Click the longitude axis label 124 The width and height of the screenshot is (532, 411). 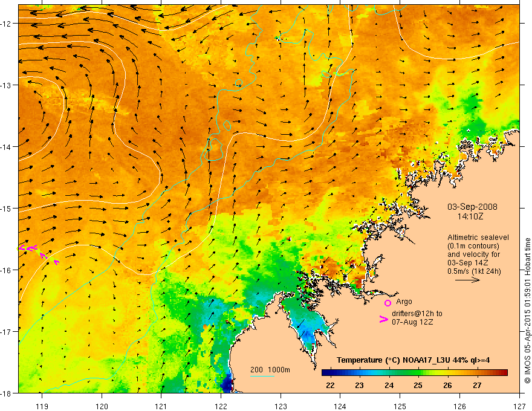(340, 406)
